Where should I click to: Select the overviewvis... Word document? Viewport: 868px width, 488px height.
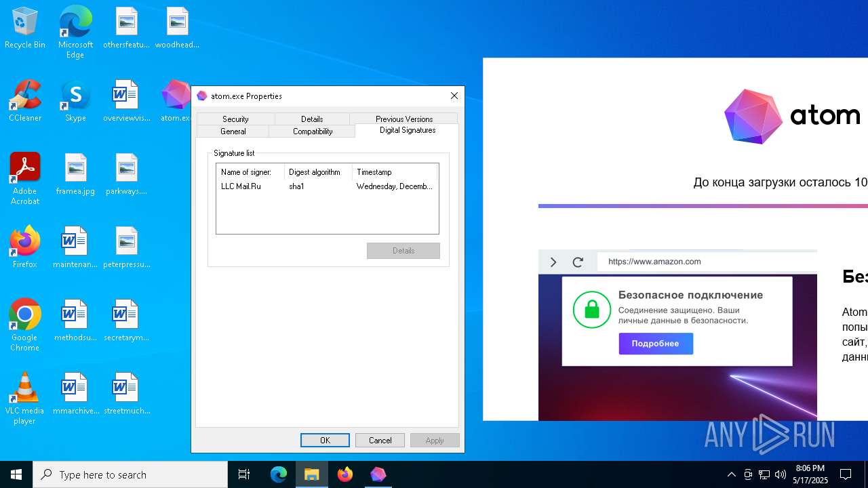126,102
